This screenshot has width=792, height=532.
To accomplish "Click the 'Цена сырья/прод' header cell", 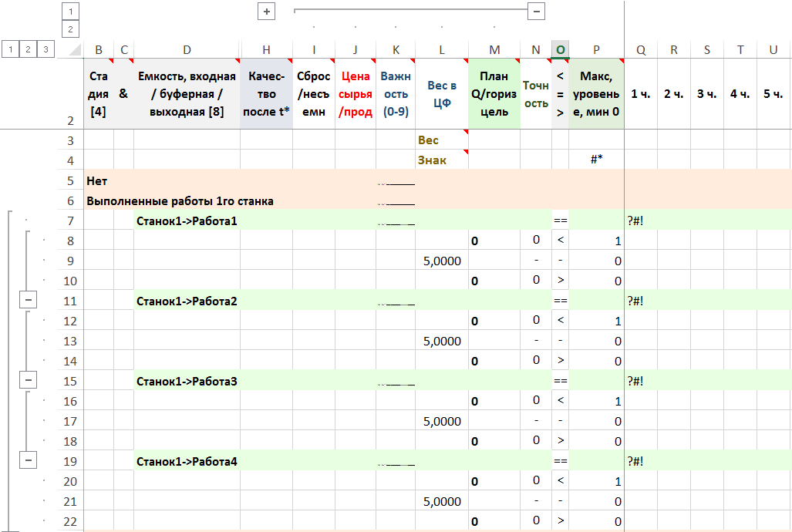I will coord(355,94).
